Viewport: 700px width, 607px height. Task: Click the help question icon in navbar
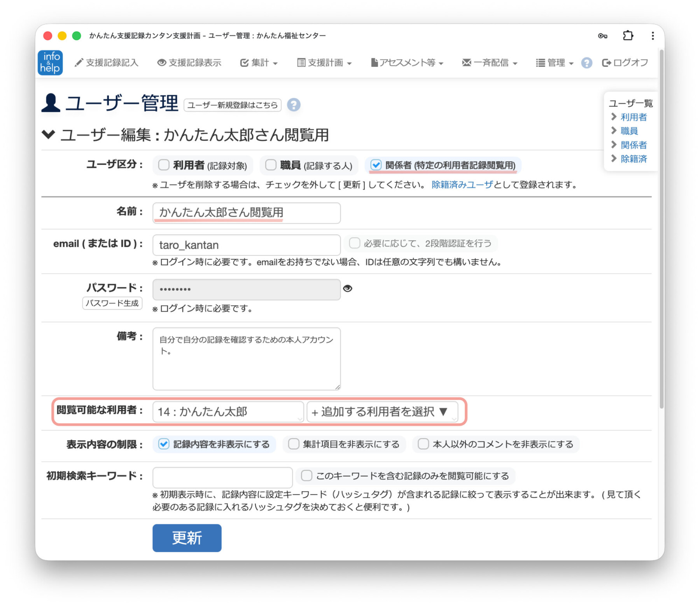[586, 63]
